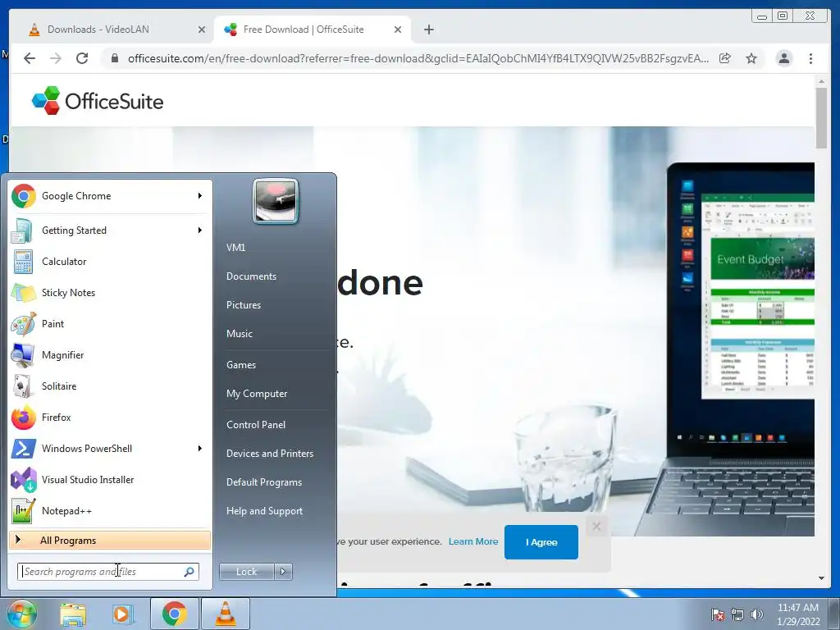This screenshot has width=840, height=630.
Task: Open Help and Support
Action: (264, 511)
